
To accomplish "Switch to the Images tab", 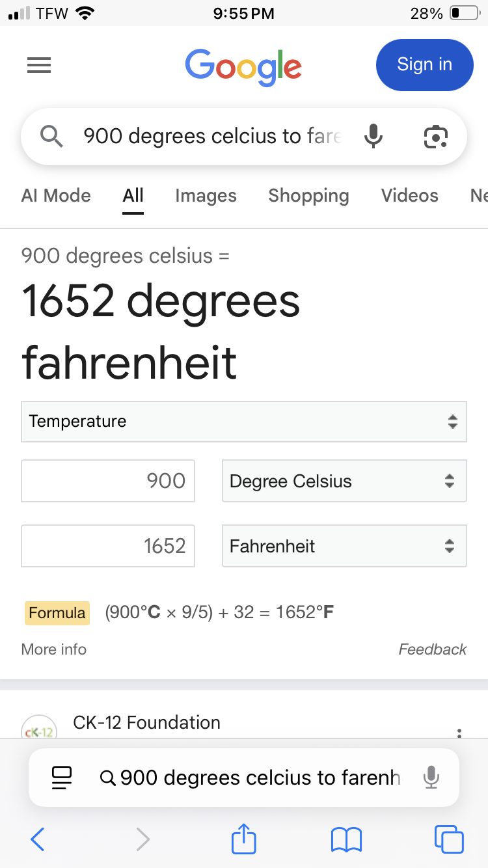I will [206, 196].
